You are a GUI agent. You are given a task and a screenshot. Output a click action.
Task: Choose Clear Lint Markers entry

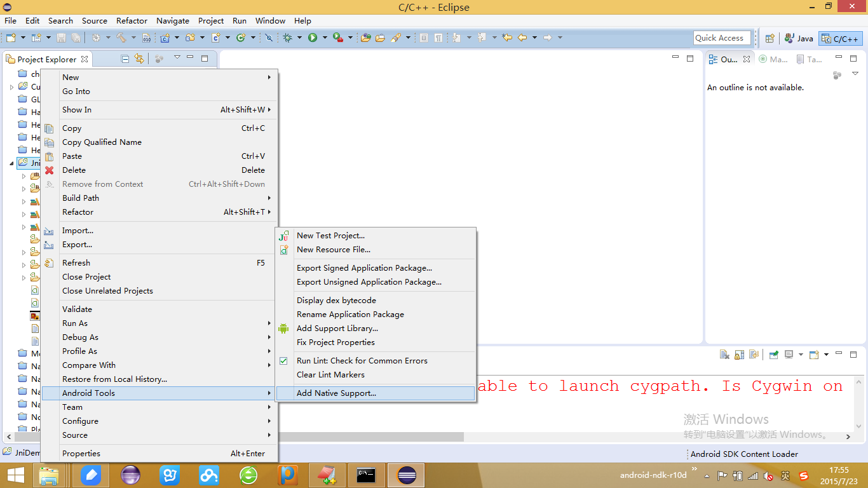click(376, 374)
